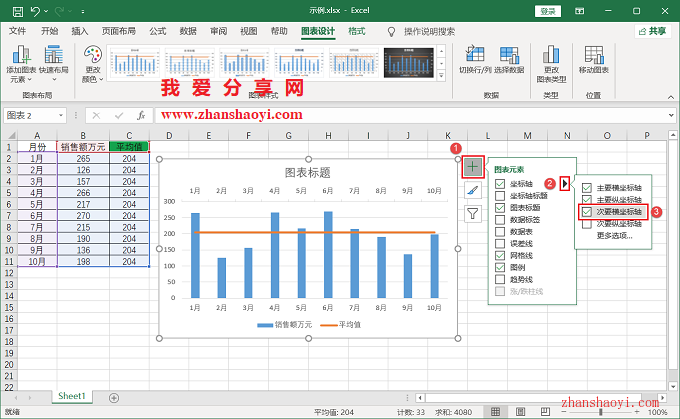Toggle the Error Bars (误差线) checkbox
Image resolution: width=680 pixels, height=419 pixels.
pyautogui.click(x=500, y=244)
